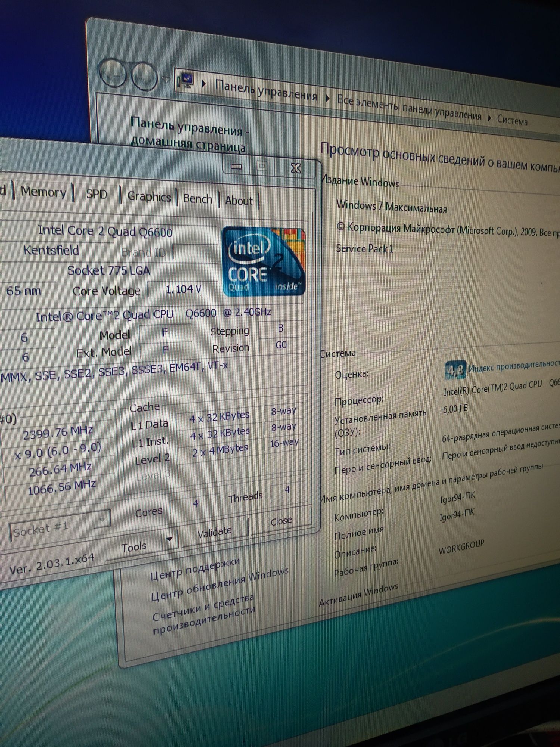Click the Revision value 'G0'
Image resolution: width=560 pixels, height=747 pixels.
(281, 345)
